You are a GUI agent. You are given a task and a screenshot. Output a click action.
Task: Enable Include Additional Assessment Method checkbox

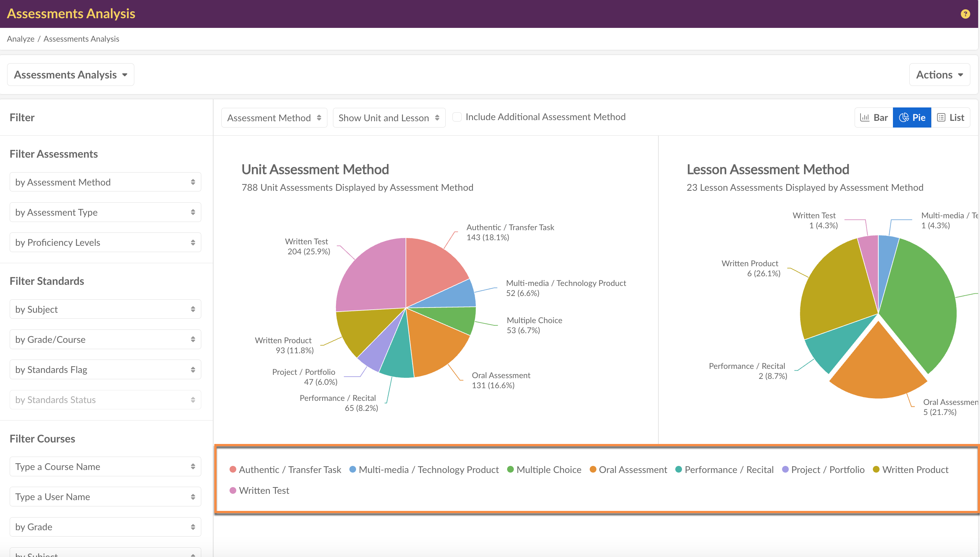coord(457,117)
